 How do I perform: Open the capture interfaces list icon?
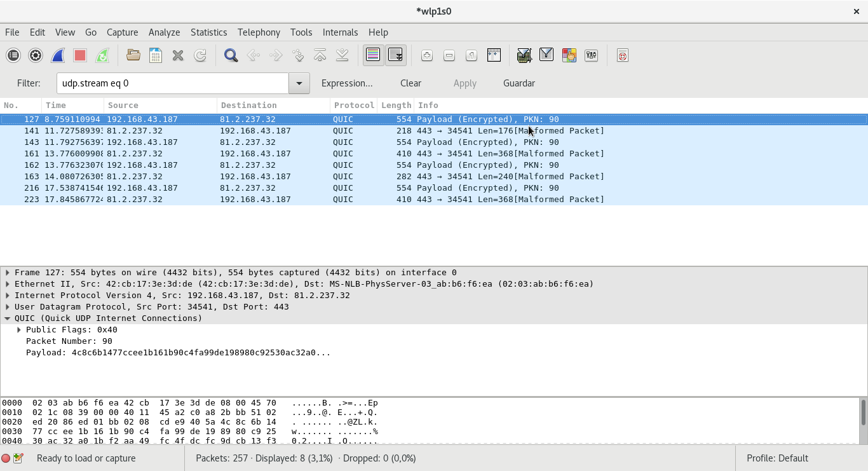point(13,55)
